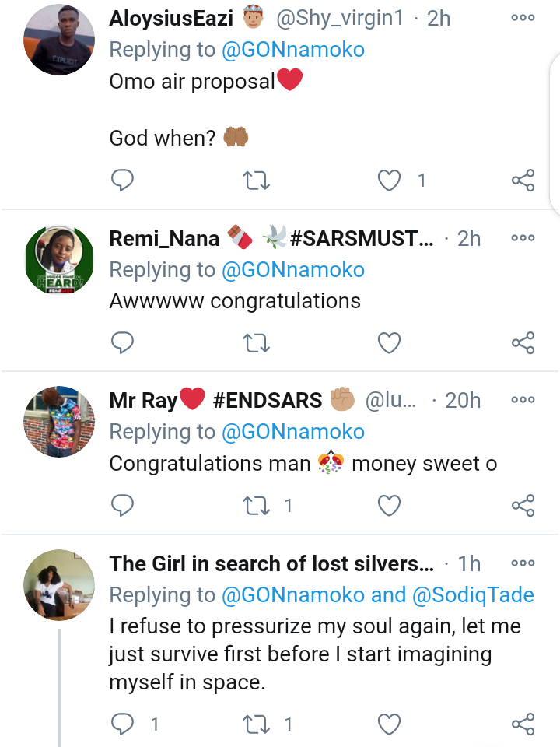Screen dimensions: 560x747
Task: Retweet The Girl in search tweet
Action: 256,724
